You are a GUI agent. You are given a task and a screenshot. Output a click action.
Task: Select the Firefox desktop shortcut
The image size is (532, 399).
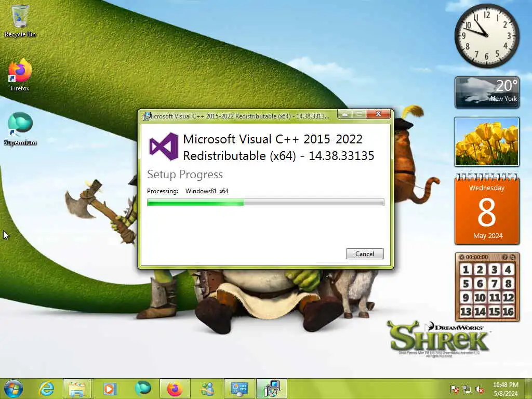tap(20, 75)
